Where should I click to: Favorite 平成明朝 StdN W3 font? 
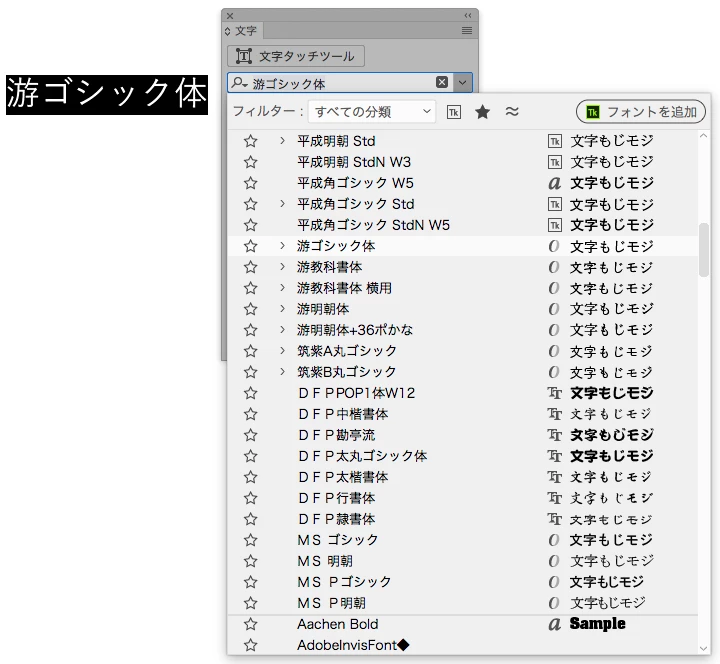coord(250,162)
